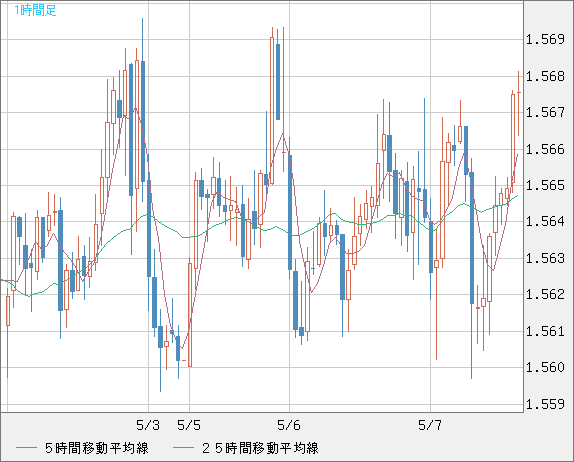Click the 1.567 price axis label
Viewport: 574px width, 462px height.
tap(545, 112)
